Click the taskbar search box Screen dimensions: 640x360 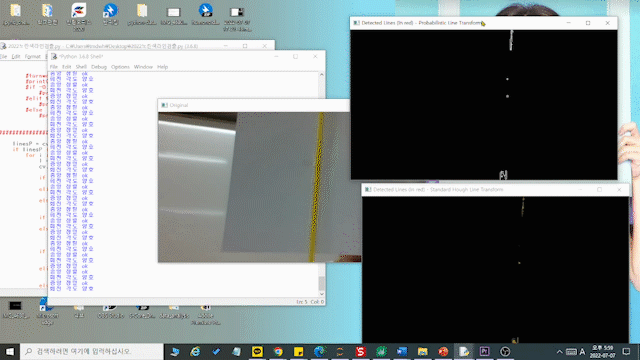pos(91,351)
